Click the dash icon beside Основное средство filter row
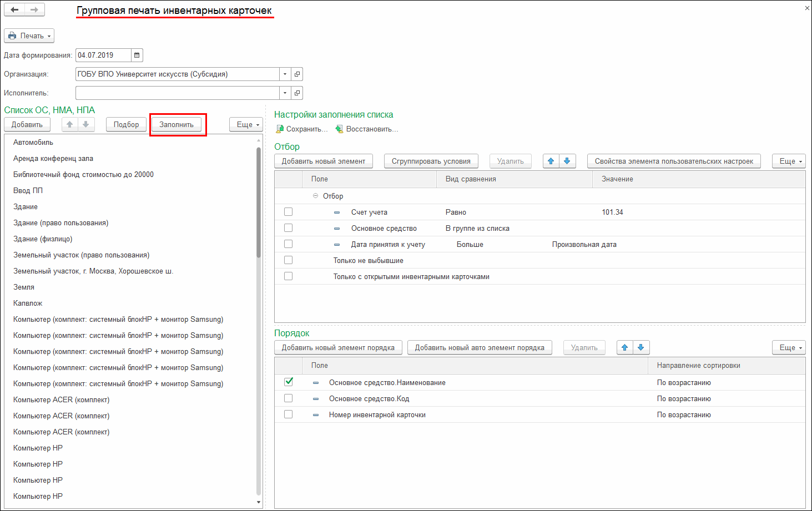This screenshot has height=511, width=812. click(x=337, y=229)
